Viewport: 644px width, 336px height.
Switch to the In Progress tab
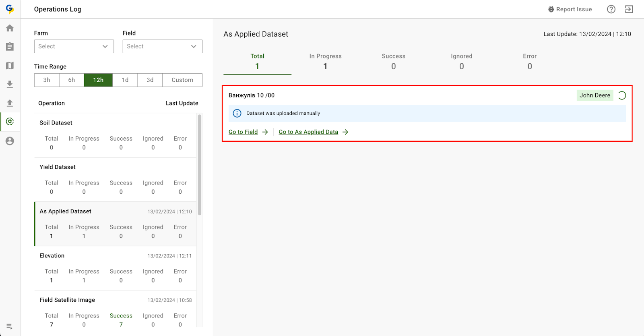point(325,62)
